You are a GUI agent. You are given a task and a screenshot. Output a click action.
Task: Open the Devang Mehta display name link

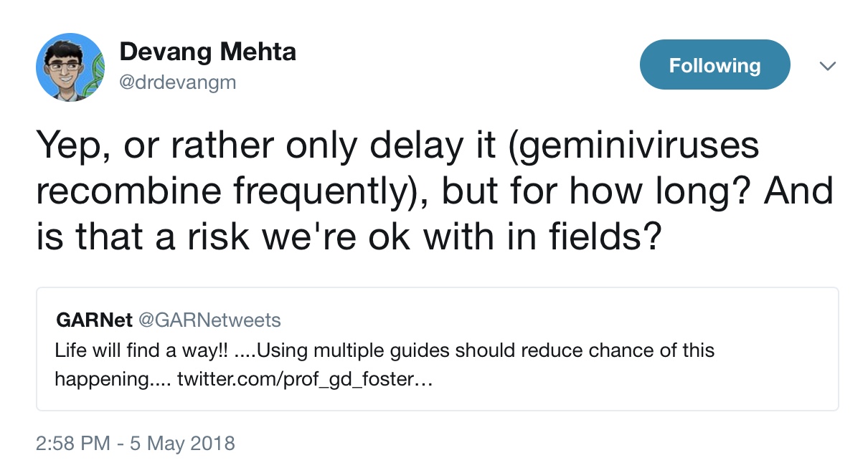(x=207, y=52)
